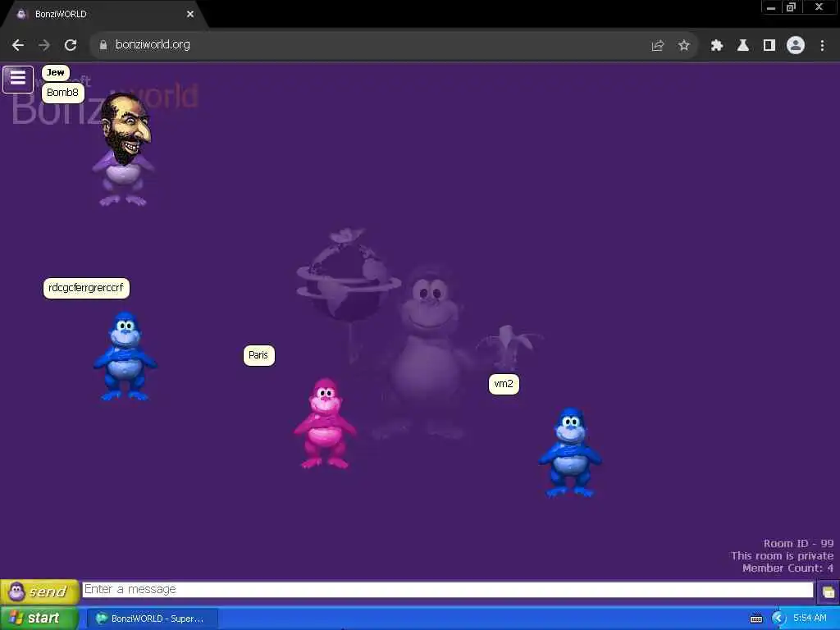Viewport: 840px width, 630px height.
Task: Click the Bomb8 name label
Action: click(62, 93)
